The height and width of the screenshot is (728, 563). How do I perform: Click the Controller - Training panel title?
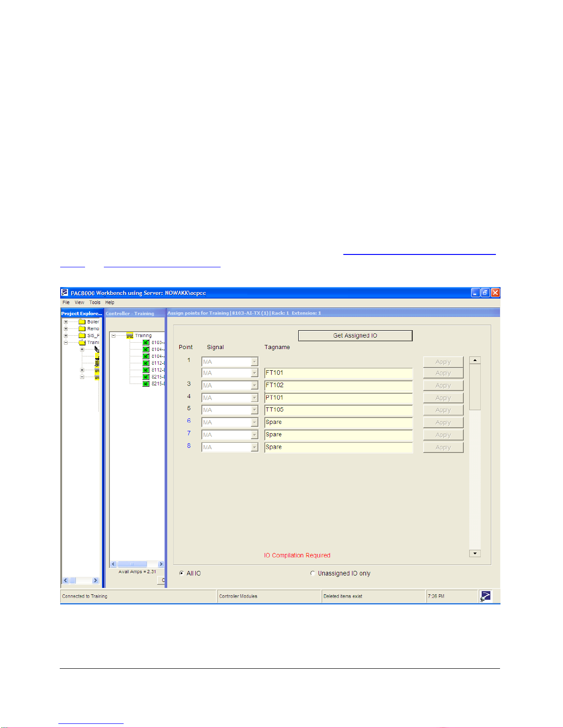pos(130,313)
